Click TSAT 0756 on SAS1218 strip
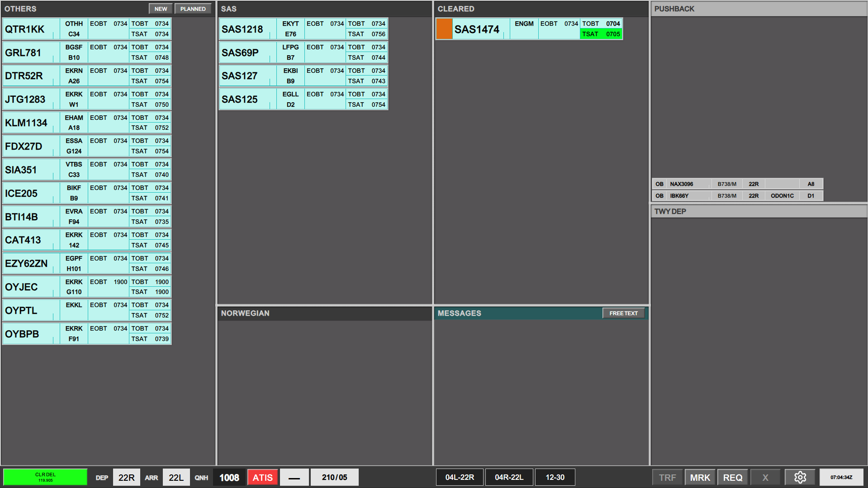Viewport: 868px width, 488px height. (366, 34)
